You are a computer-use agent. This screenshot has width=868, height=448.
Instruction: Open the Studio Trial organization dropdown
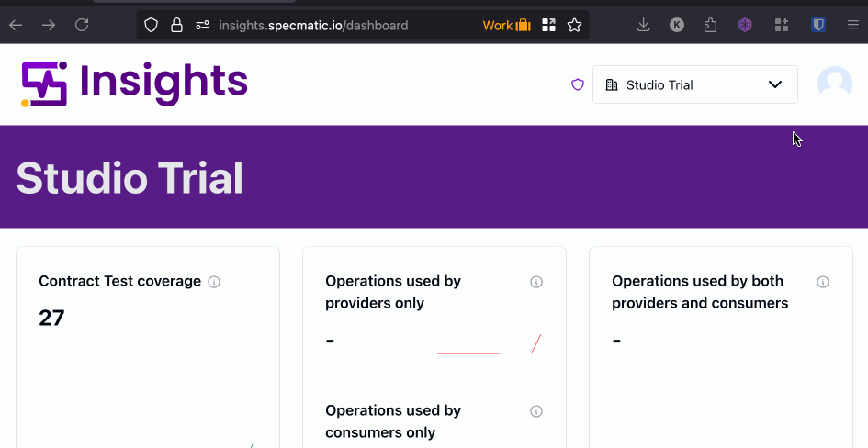[x=694, y=84]
